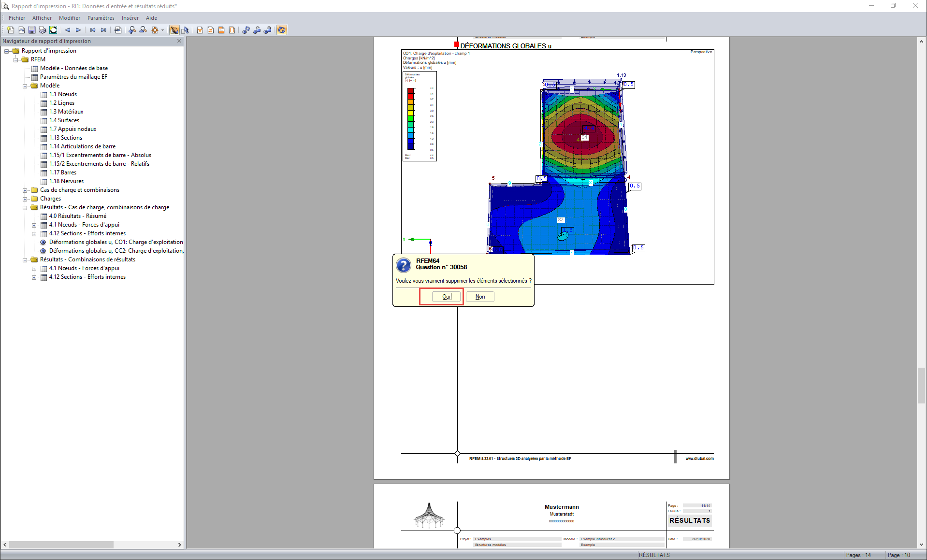Open the Insérer menu
The image size is (927, 560).
130,18
